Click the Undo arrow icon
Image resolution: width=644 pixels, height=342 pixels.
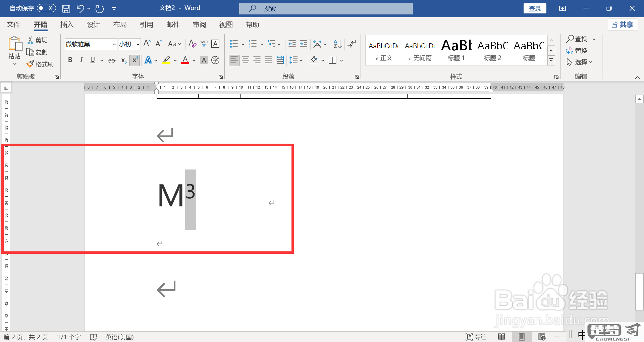pos(80,9)
